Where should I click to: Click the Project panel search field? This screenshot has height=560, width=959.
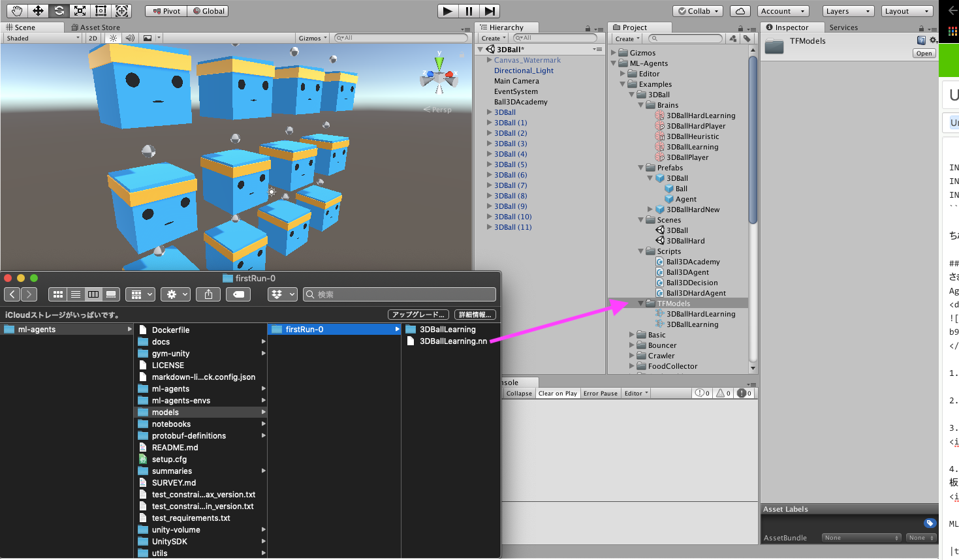tap(685, 38)
